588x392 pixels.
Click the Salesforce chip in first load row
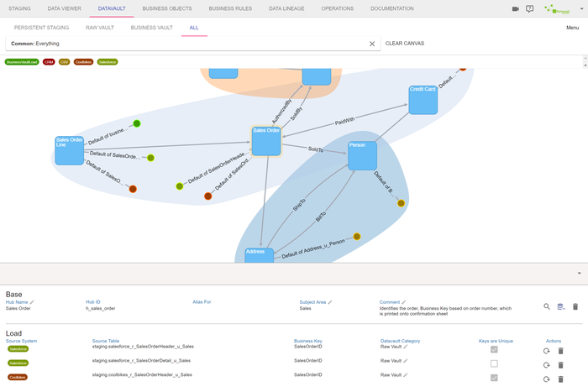point(18,349)
